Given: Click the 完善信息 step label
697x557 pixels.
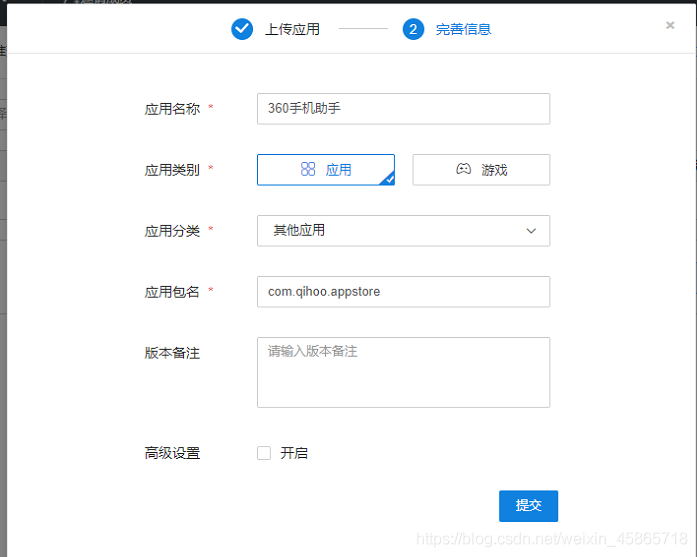Looking at the screenshot, I should 463,29.
